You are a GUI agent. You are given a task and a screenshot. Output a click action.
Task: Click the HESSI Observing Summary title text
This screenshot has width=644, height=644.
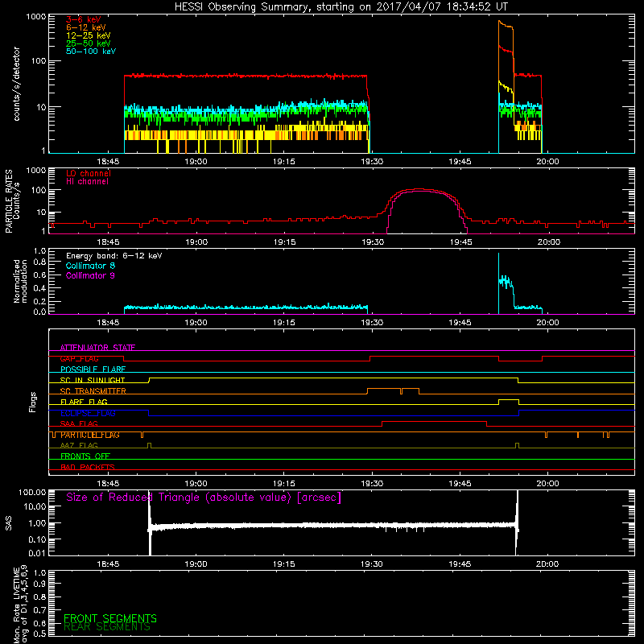point(341,6)
